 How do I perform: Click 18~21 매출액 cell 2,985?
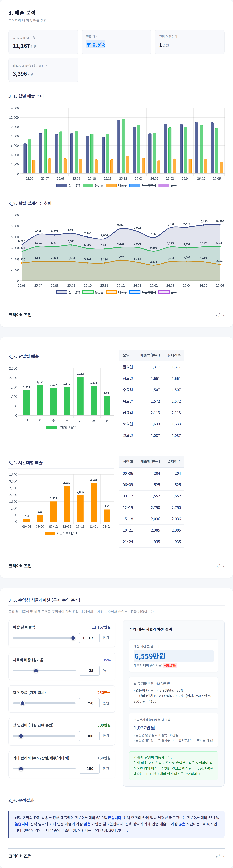(x=155, y=530)
